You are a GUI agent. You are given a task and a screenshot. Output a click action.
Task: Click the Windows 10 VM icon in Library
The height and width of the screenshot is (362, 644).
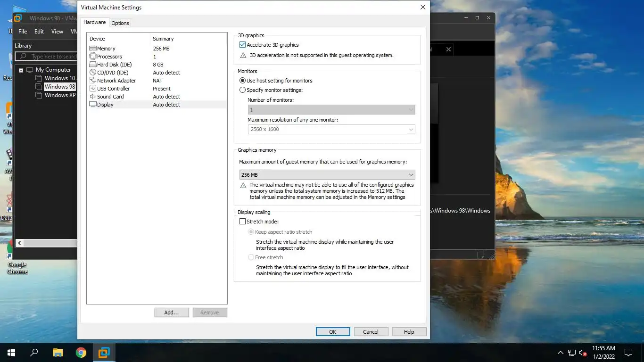point(39,78)
